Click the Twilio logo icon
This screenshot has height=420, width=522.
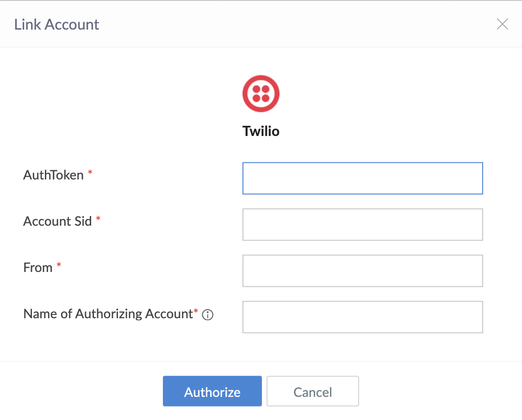tap(261, 93)
